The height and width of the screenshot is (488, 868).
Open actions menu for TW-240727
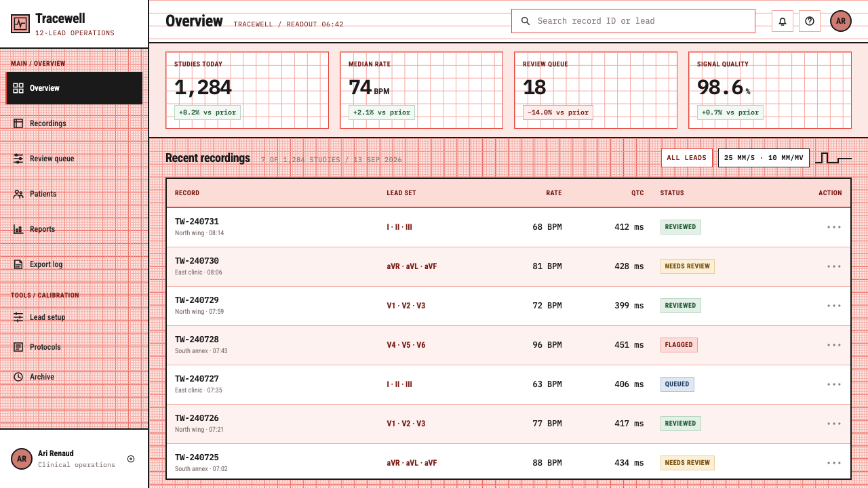(834, 384)
